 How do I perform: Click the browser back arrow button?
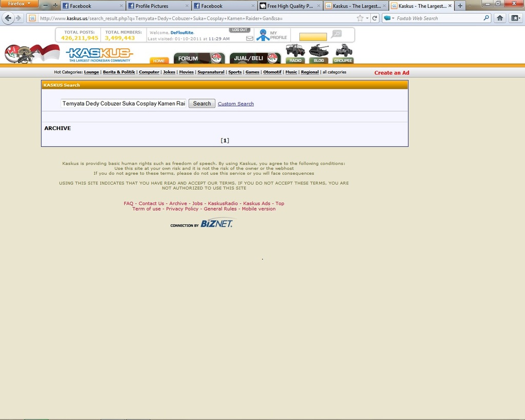tap(8, 18)
